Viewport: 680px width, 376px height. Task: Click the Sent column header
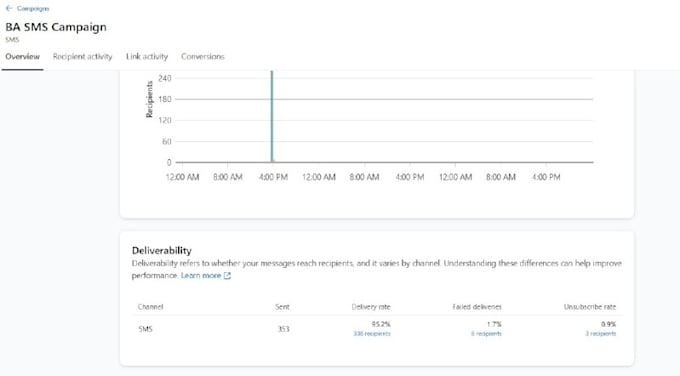coord(282,307)
